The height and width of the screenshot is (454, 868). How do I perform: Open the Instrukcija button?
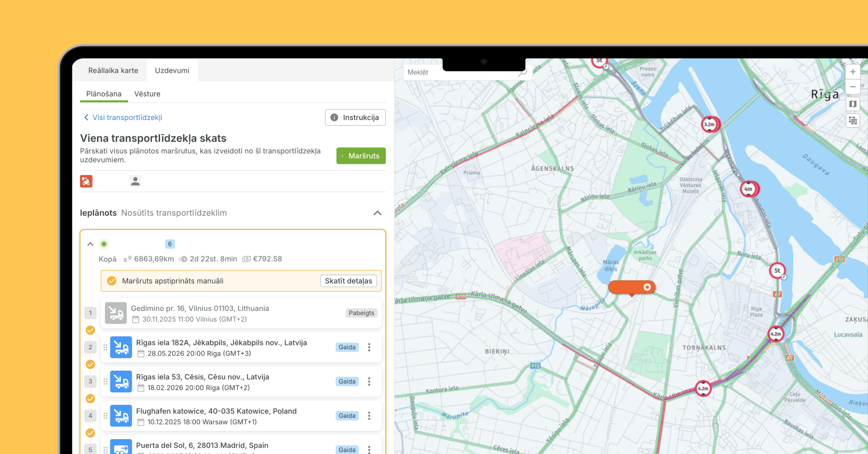pyautogui.click(x=355, y=118)
